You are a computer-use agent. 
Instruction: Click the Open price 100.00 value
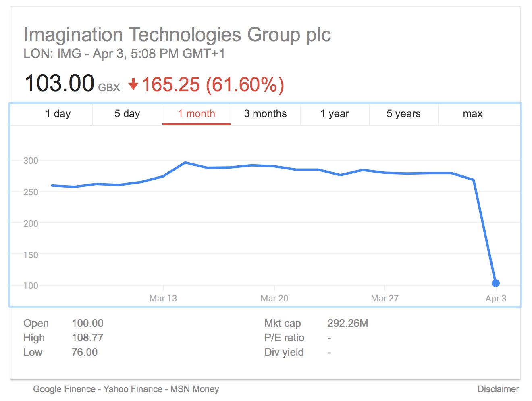click(x=87, y=323)
